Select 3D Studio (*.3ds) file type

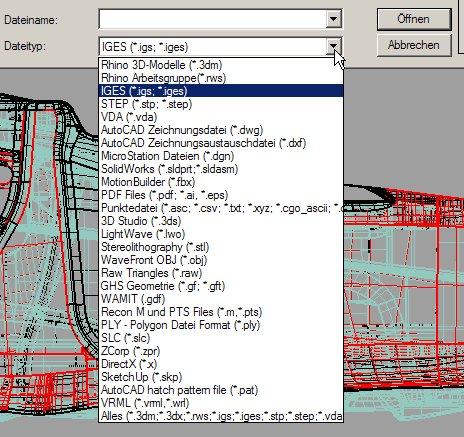click(221, 221)
